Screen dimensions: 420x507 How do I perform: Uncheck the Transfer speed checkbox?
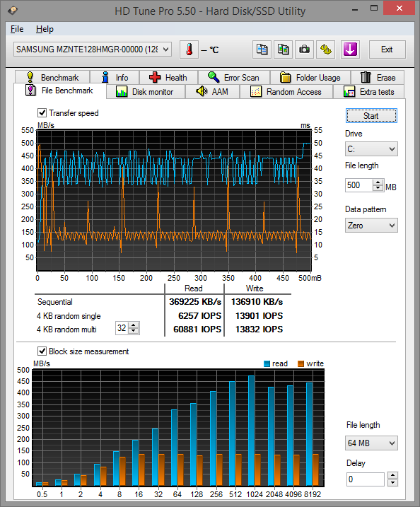[42, 113]
